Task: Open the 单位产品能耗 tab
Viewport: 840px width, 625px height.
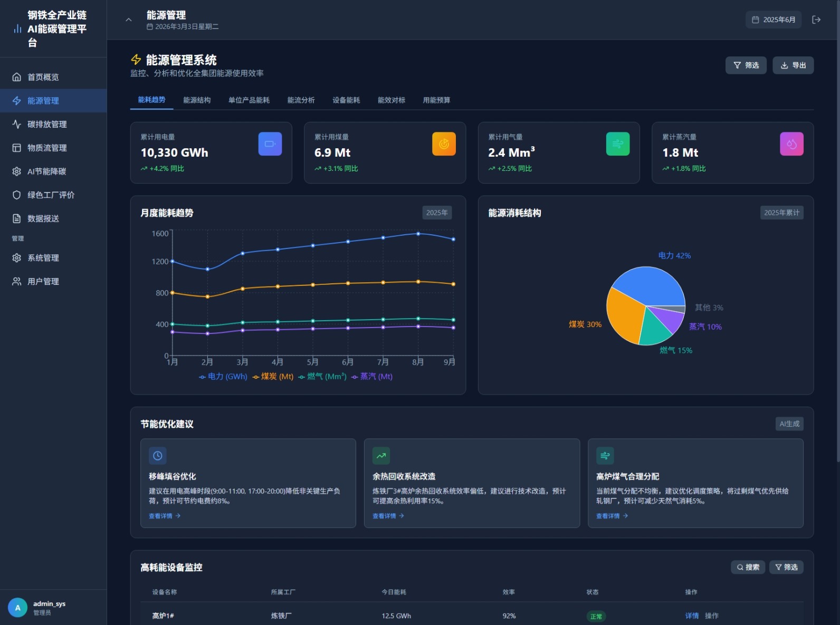Action: pos(249,100)
